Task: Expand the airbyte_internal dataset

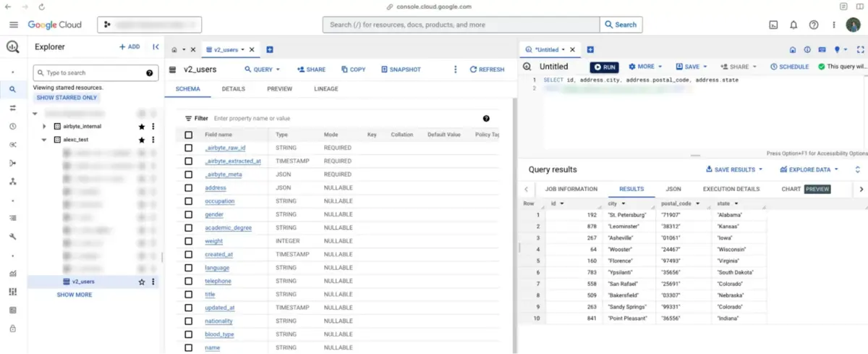Action: [45, 126]
